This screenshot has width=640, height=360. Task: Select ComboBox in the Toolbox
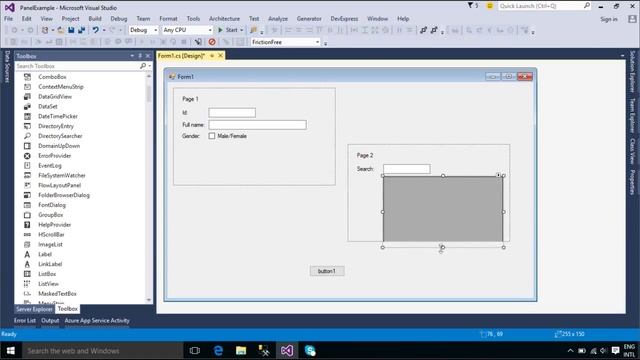(52, 77)
